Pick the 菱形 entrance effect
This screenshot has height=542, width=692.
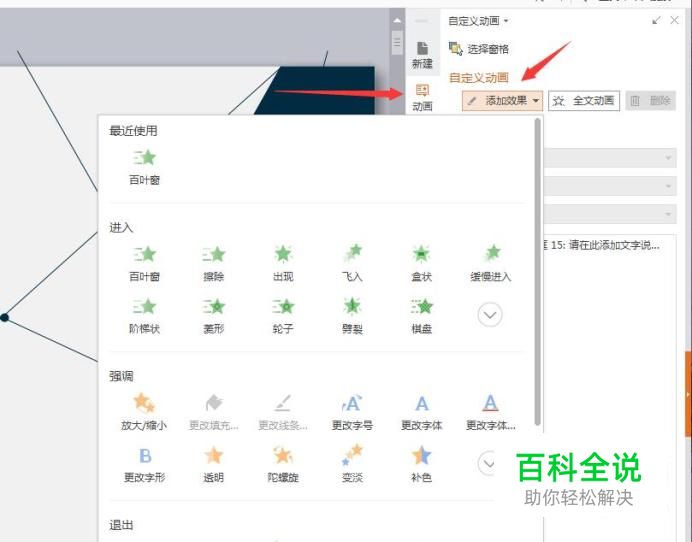214,316
